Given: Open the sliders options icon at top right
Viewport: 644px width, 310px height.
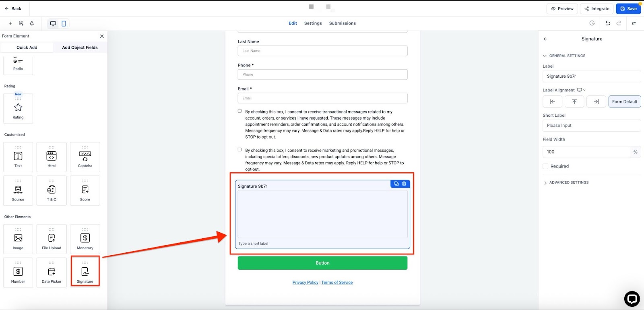Looking at the screenshot, I should pyautogui.click(x=634, y=23).
